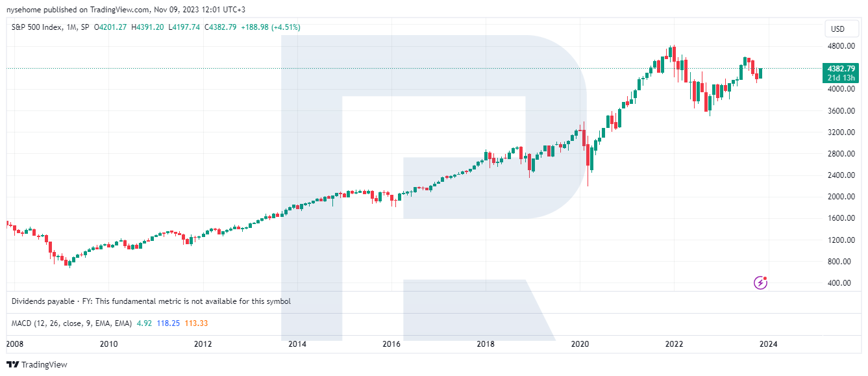Click the 3200.00 price axis label
The width and height of the screenshot is (868, 376).
coord(840,132)
